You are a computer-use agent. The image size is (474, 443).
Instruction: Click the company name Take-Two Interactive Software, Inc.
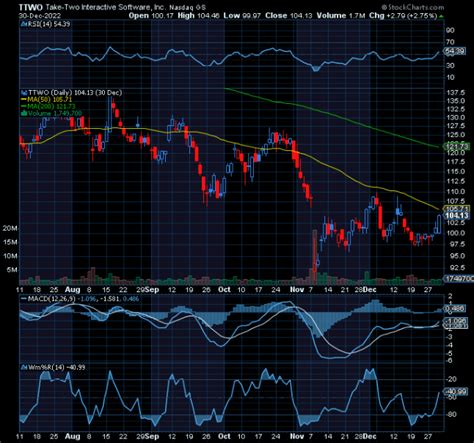pos(105,7)
